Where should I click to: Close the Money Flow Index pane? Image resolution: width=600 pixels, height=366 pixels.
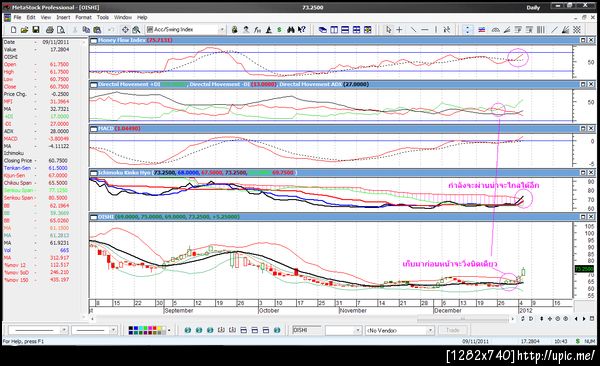(591, 40)
